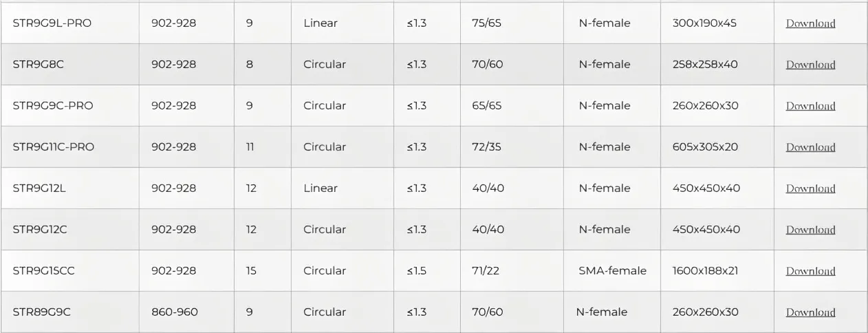
Task: Click the 75/65 beamwidth cell
Action: coord(487,23)
